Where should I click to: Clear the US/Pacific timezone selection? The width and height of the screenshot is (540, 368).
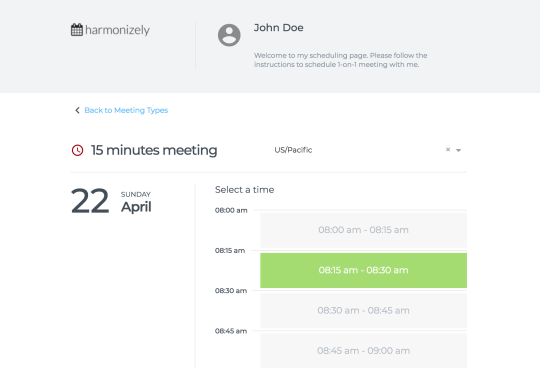[448, 149]
